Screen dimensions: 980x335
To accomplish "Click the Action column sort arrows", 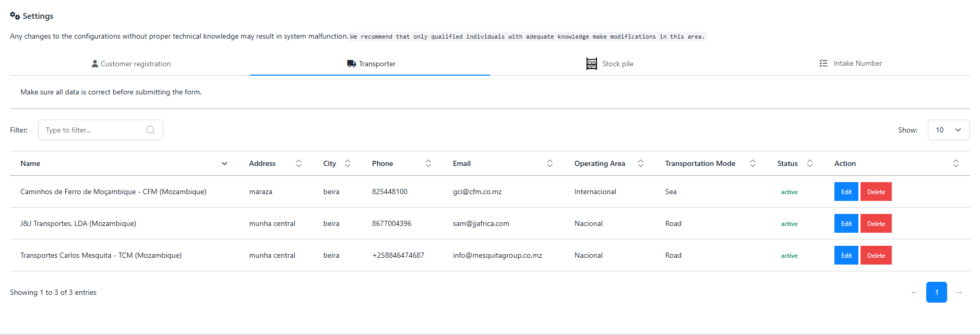I will tap(955, 163).
